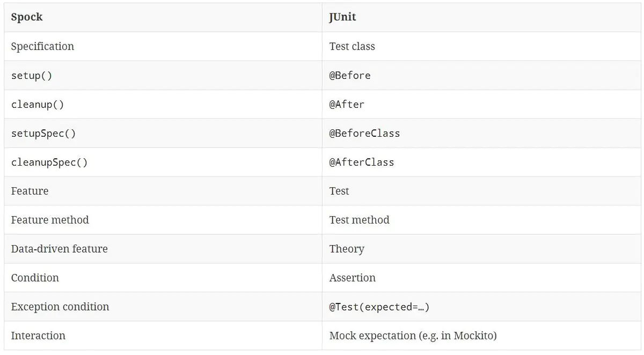Click the cleanupSpec() cell
The height and width of the screenshot is (355, 644).
click(x=49, y=162)
